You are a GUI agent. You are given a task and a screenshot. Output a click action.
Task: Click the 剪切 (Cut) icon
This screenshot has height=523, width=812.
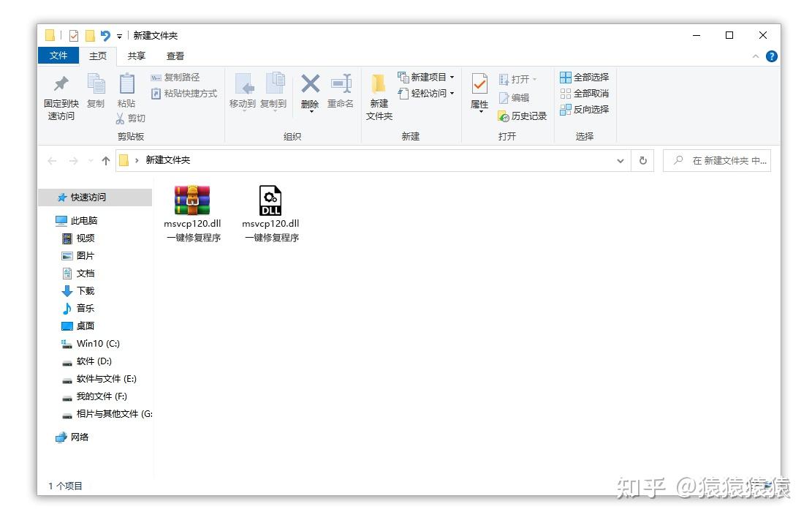(x=130, y=118)
